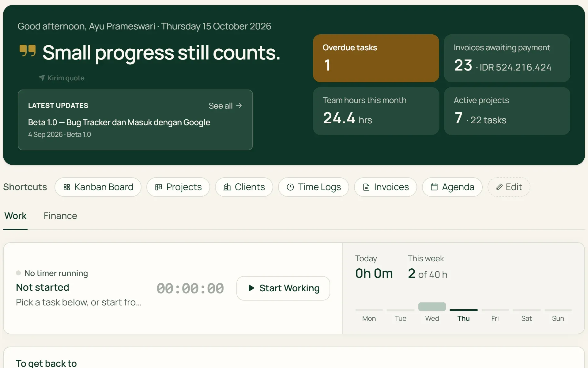Open the Invoices shortcut
Viewport: 588px width, 368px height.
coord(386,187)
